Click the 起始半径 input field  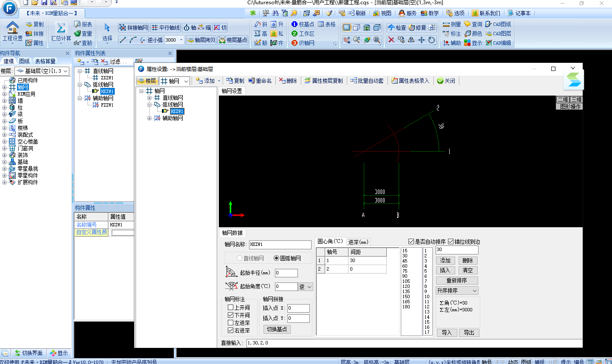point(286,273)
